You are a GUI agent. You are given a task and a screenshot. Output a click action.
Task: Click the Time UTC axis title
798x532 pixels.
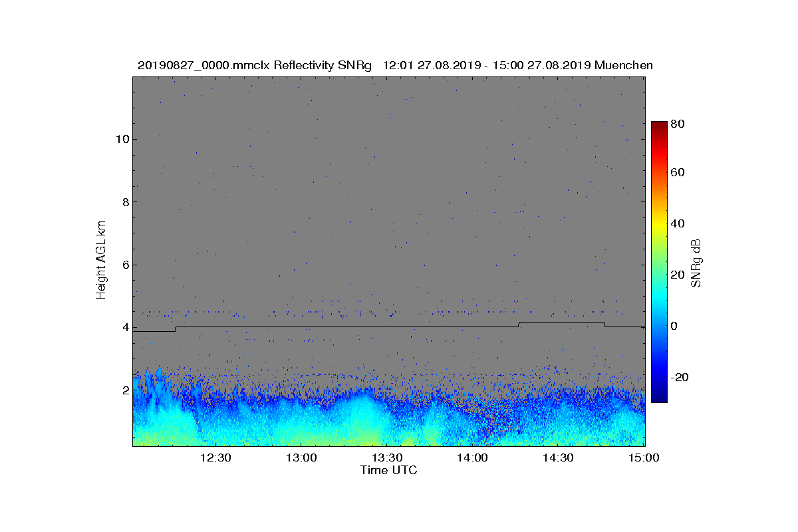click(389, 470)
